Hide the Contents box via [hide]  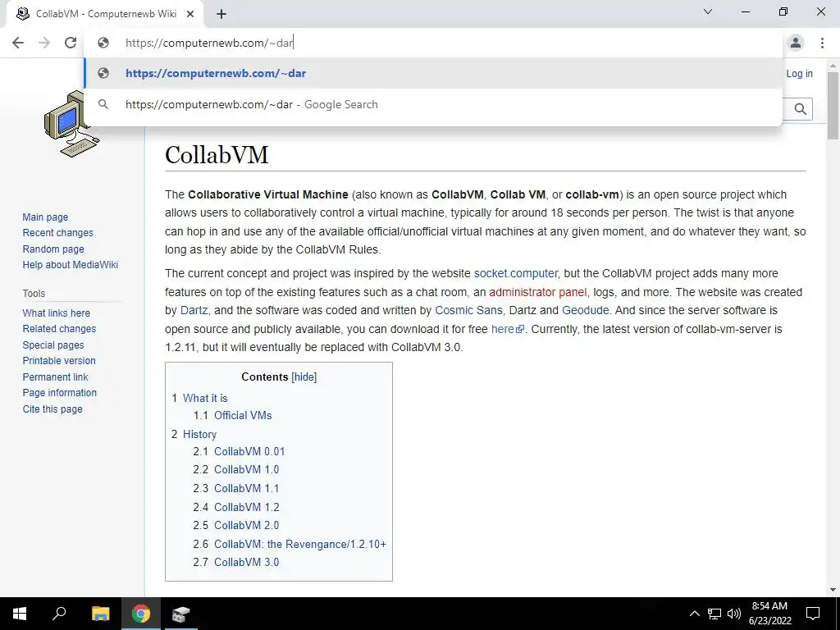pyautogui.click(x=304, y=377)
